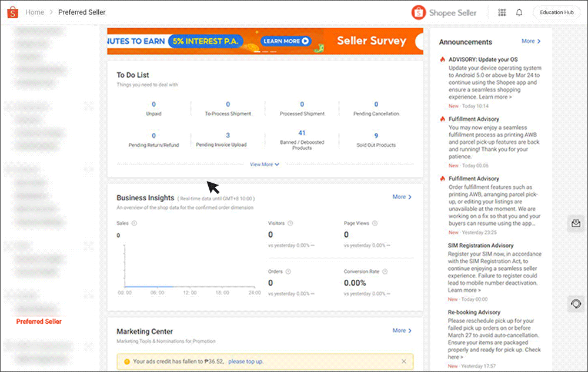Click the Conversion Rate info tooltip icon
This screenshot has width=588, height=372.
385,272
